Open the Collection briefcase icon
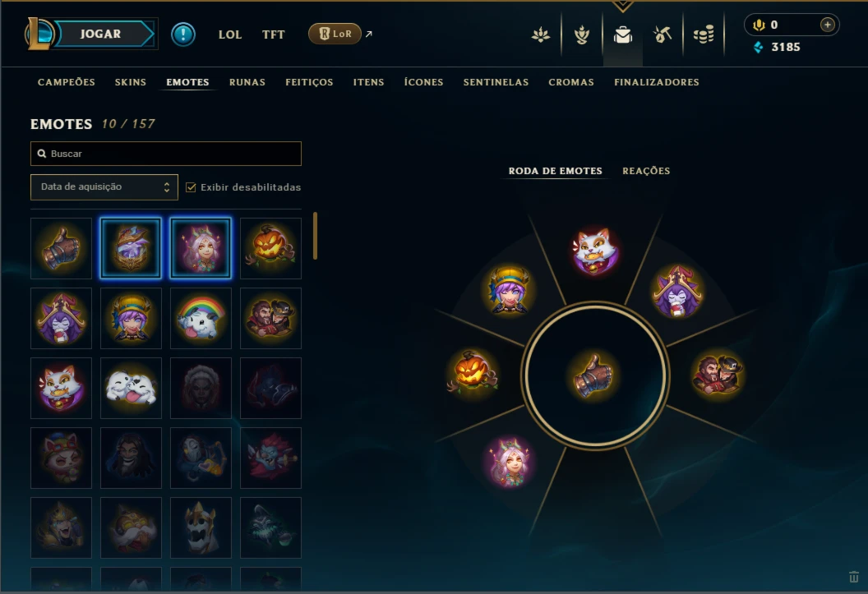The width and height of the screenshot is (868, 594). 623,35
